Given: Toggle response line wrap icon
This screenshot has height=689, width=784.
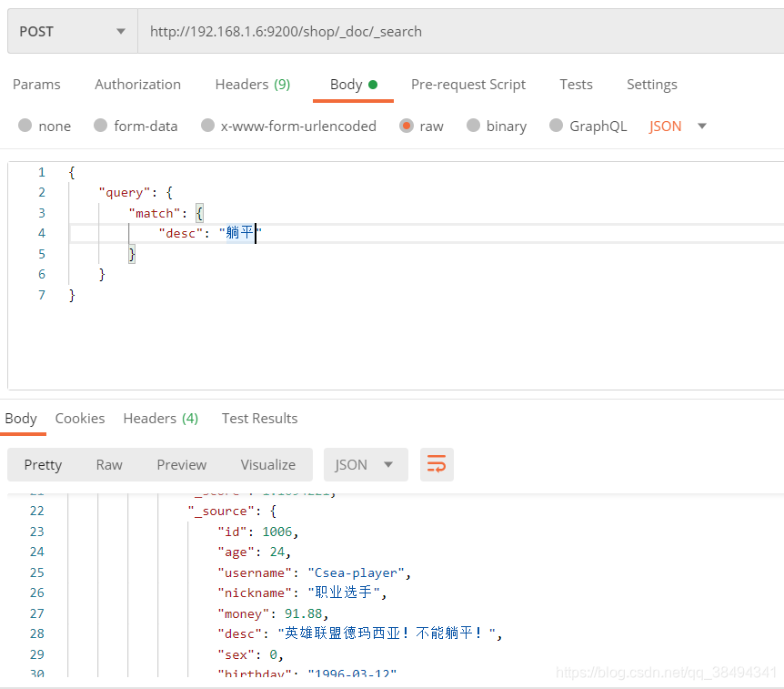Looking at the screenshot, I should point(437,464).
